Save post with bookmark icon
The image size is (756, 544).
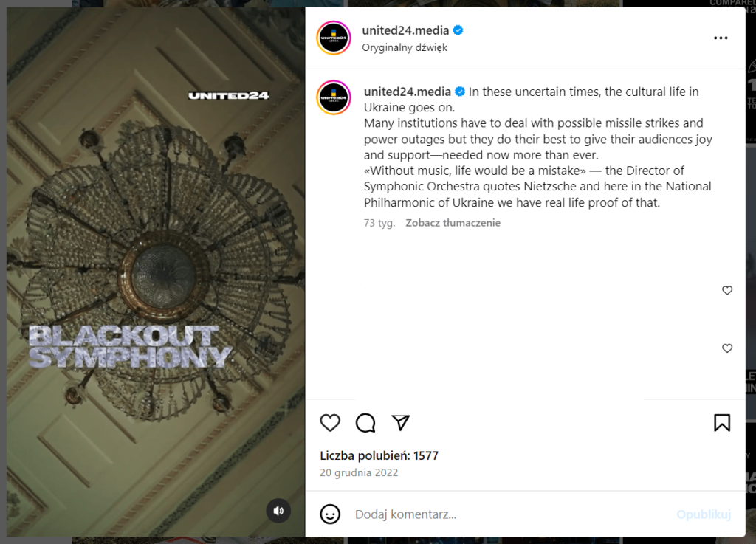coord(722,422)
